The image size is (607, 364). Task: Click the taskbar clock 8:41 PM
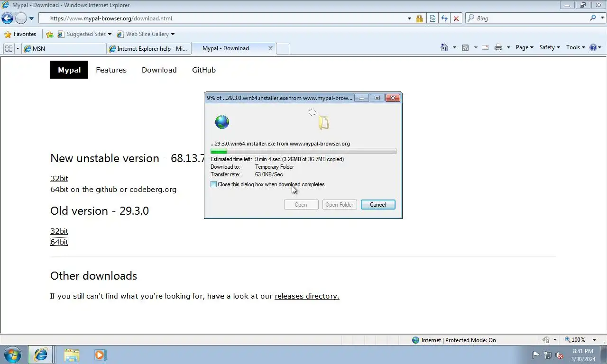point(583,351)
